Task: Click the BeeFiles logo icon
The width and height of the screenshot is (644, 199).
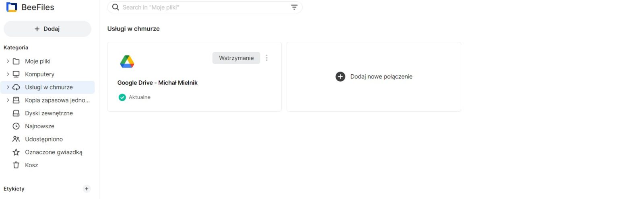Action: (x=12, y=7)
